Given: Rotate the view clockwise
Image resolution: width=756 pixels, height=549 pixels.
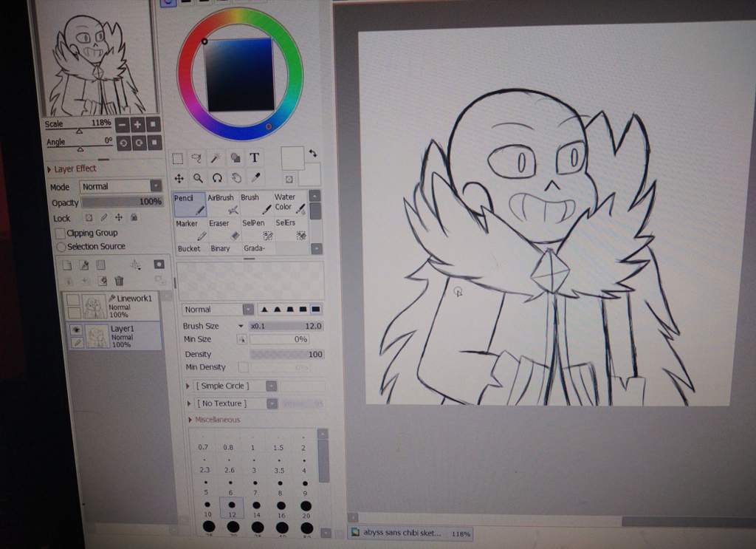Looking at the screenshot, I should click(139, 143).
